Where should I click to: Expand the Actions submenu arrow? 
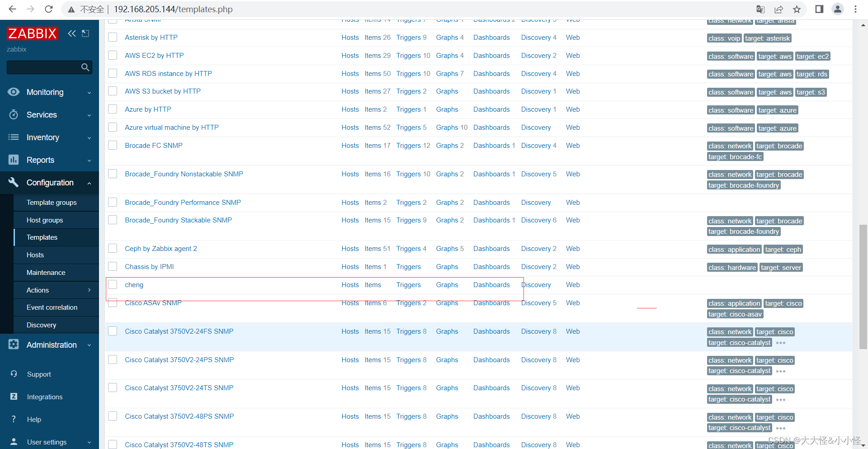(x=89, y=290)
